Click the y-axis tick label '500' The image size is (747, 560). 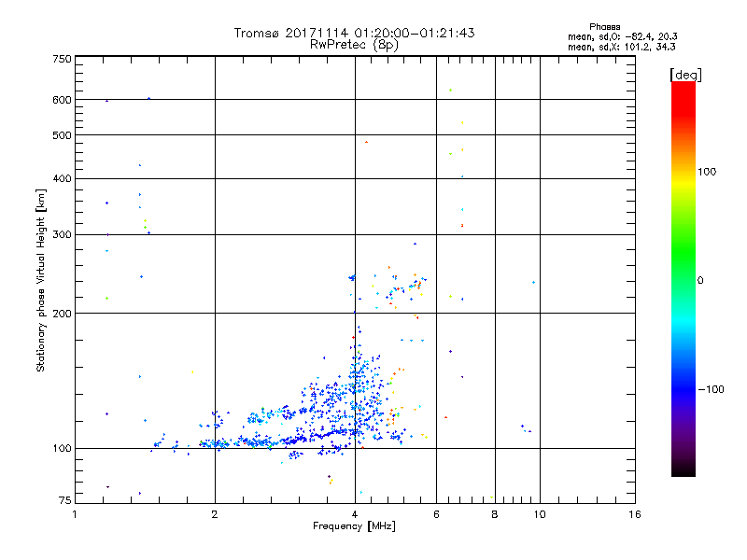[62, 135]
